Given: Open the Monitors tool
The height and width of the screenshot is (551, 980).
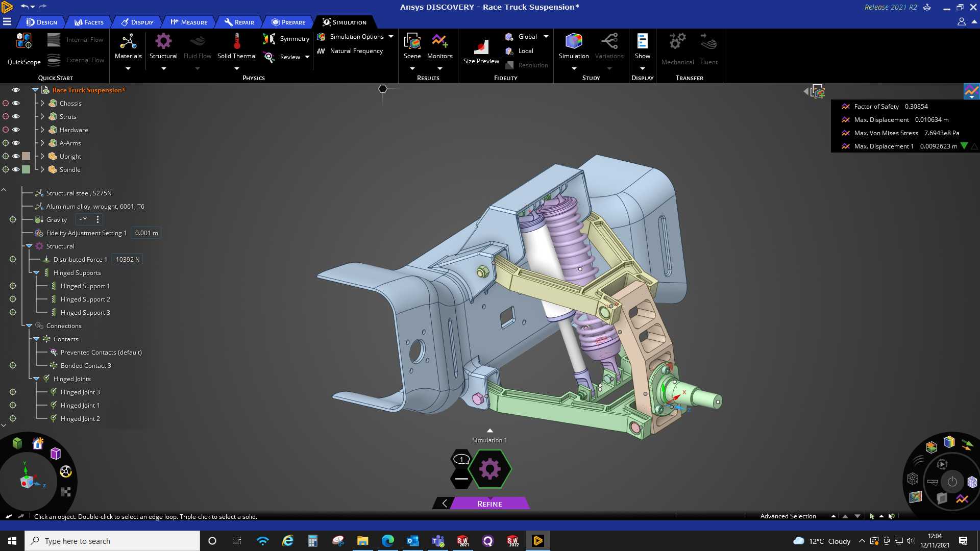Looking at the screenshot, I should [x=440, y=46].
